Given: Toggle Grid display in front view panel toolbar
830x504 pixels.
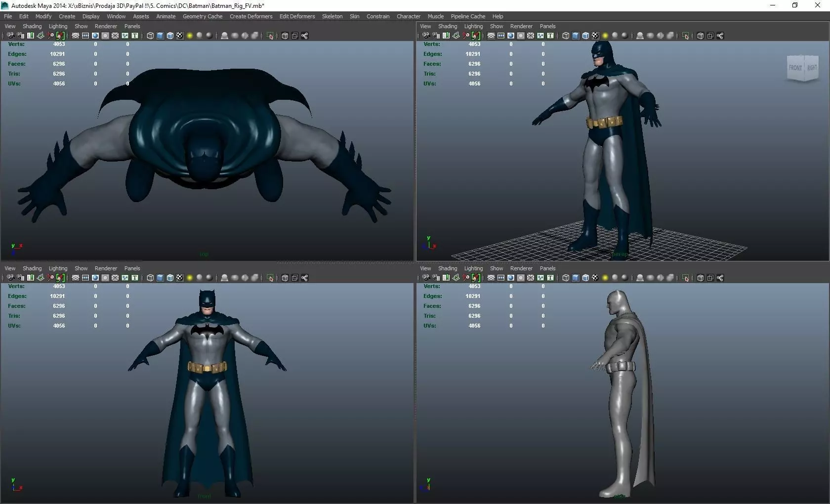Looking at the screenshot, I should pos(76,278).
